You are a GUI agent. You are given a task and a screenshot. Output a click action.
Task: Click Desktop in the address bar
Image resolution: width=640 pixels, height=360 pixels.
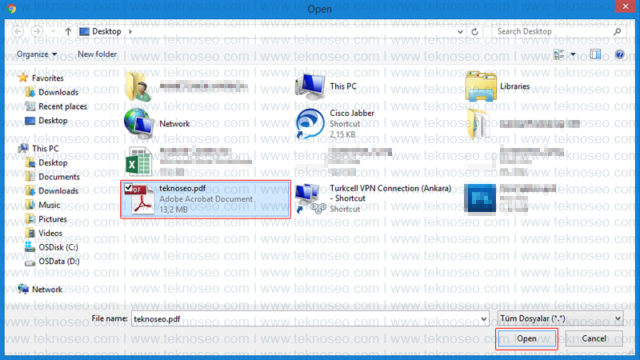pyautogui.click(x=107, y=31)
